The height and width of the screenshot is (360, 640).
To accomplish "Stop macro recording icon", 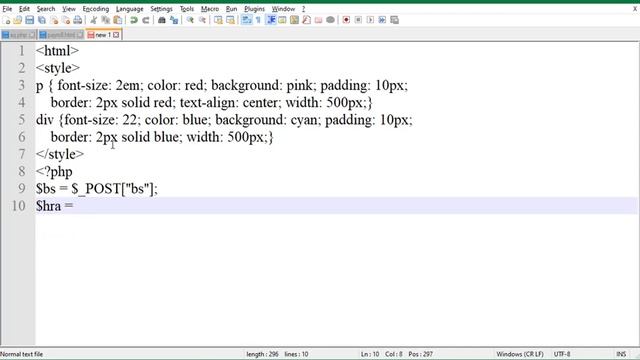I will tap(358, 20).
